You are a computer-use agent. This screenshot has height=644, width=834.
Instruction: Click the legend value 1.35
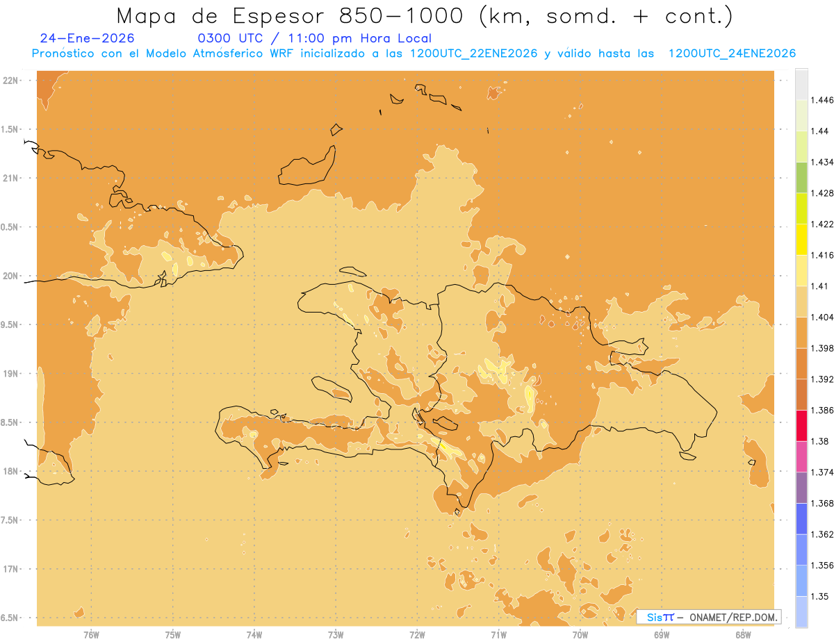(820, 596)
